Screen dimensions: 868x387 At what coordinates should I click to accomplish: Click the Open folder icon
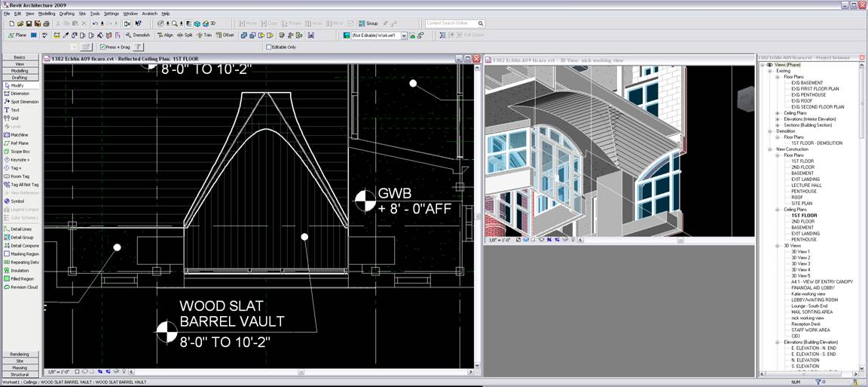click(x=20, y=24)
